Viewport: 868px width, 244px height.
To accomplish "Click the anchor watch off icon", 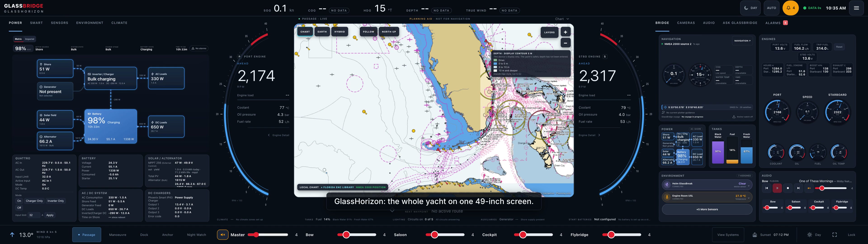I will [734, 117].
